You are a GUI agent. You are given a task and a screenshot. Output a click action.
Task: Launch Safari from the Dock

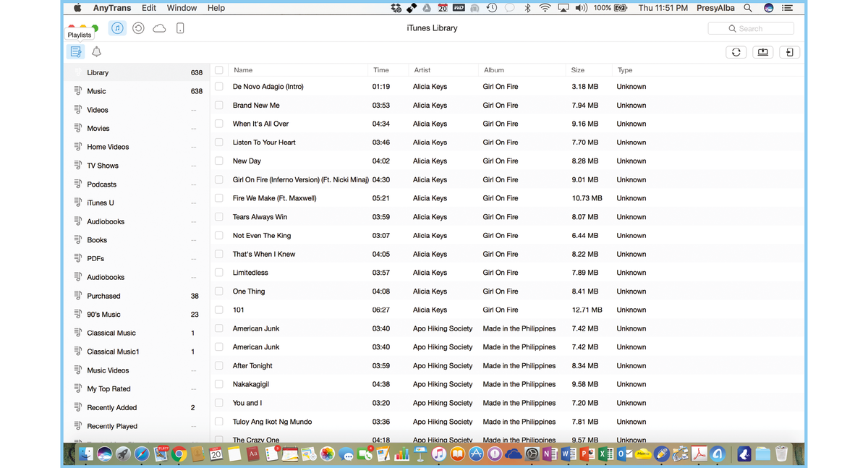pos(142,454)
